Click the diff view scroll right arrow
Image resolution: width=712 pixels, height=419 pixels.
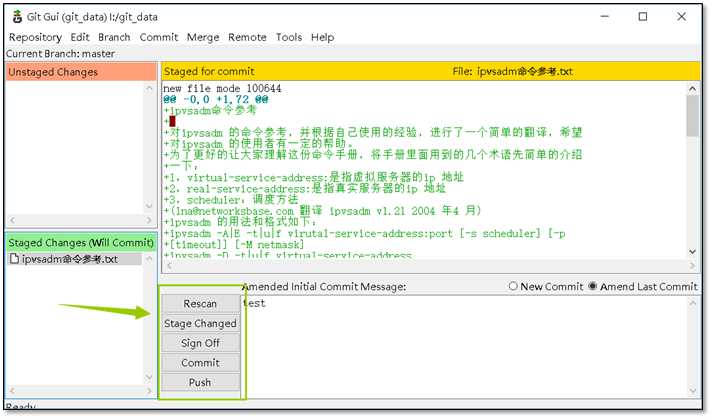click(x=692, y=266)
